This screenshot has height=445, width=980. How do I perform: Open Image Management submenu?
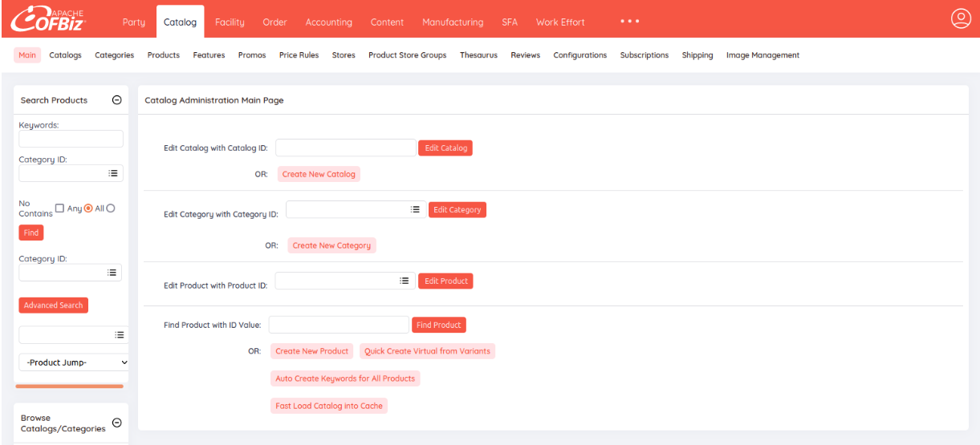(762, 55)
